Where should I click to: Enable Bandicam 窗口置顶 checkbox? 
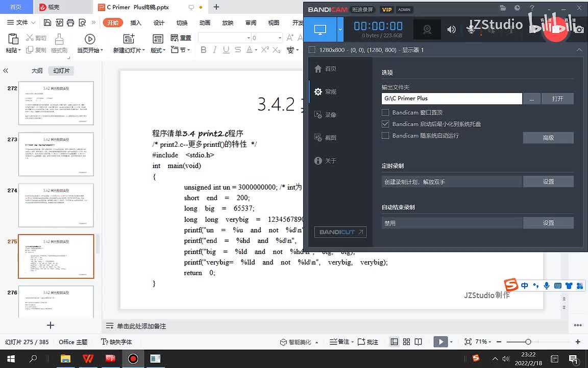click(385, 112)
